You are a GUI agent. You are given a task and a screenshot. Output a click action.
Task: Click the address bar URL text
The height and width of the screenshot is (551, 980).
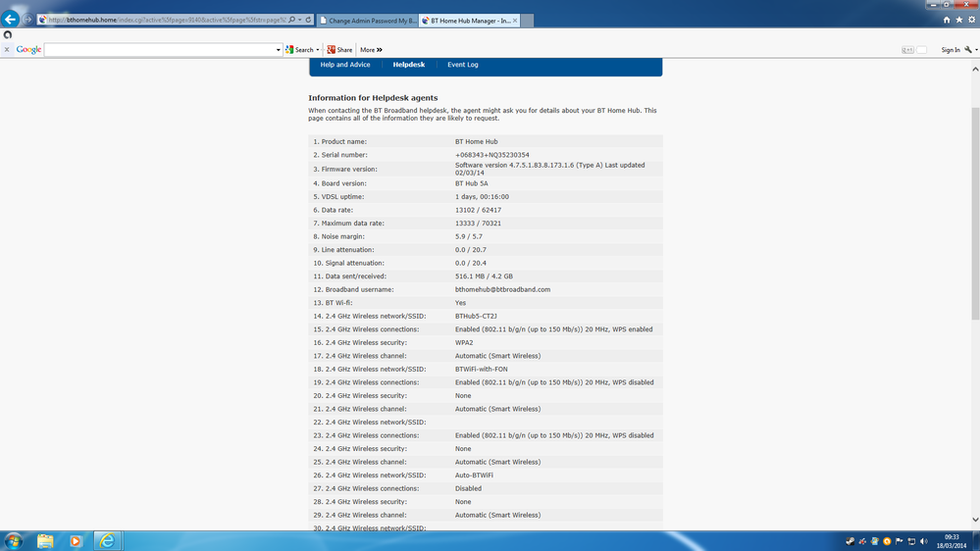167,20
